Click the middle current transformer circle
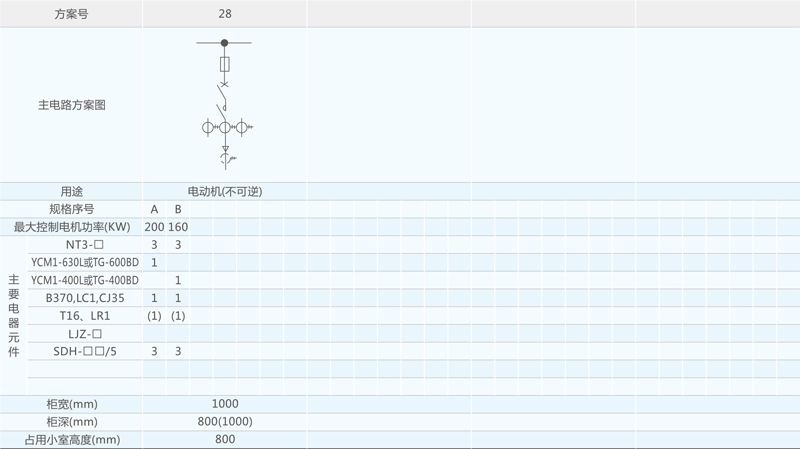 pyautogui.click(x=225, y=127)
